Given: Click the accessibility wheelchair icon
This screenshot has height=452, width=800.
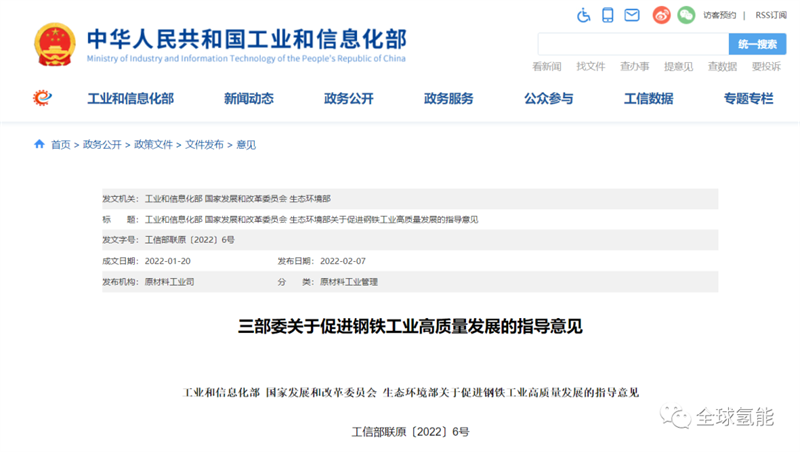Looking at the screenshot, I should coord(583,15).
